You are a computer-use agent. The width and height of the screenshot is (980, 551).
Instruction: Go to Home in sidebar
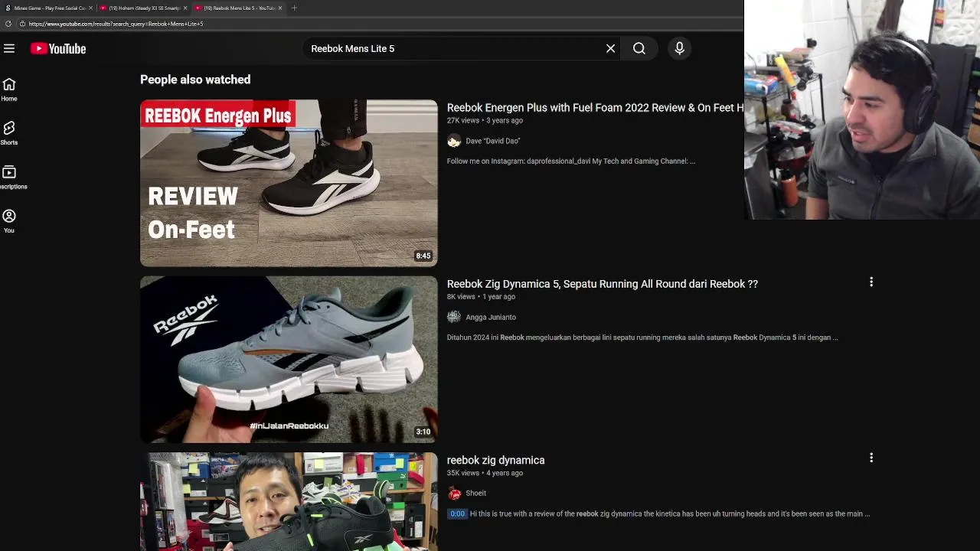[x=9, y=90]
